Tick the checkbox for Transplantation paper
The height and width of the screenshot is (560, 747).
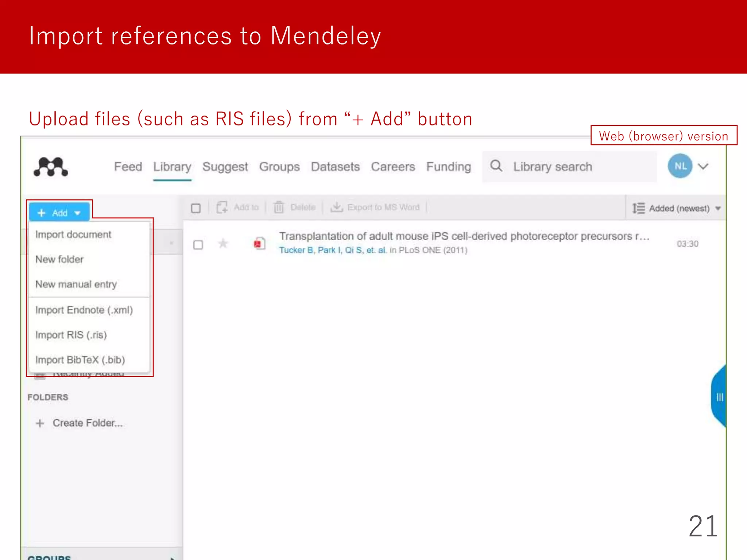[x=198, y=245]
